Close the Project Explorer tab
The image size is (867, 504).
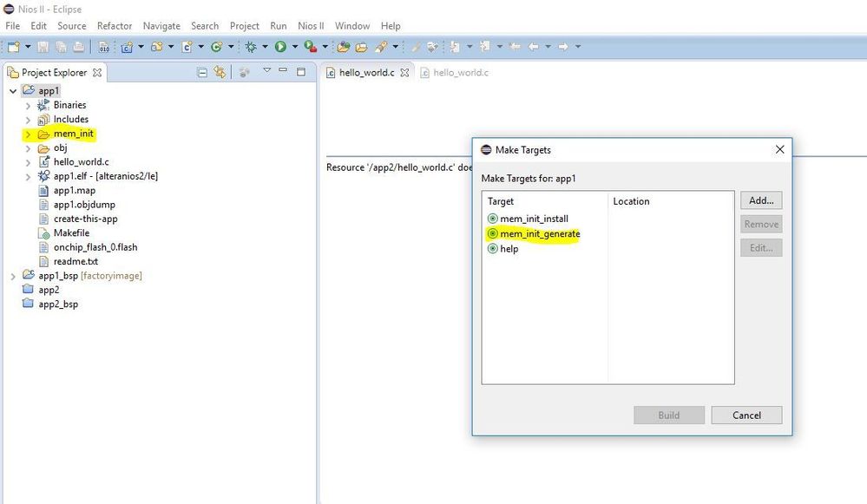pos(97,72)
